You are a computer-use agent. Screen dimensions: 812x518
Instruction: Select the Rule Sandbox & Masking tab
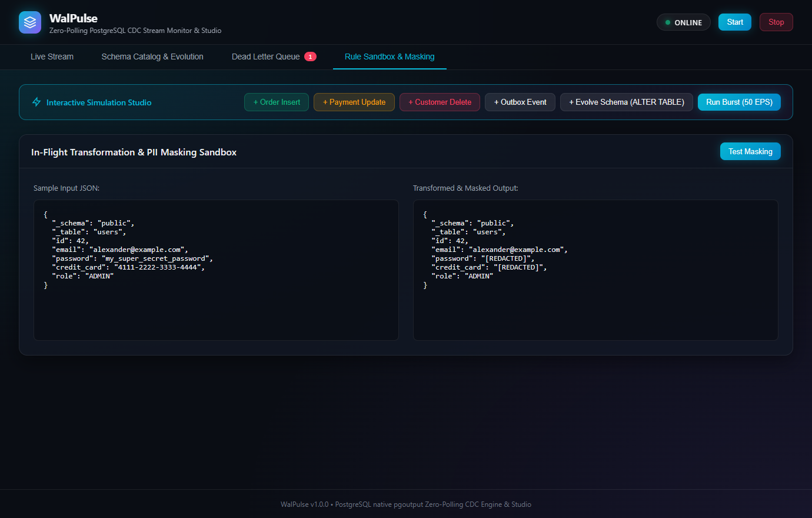(390, 57)
